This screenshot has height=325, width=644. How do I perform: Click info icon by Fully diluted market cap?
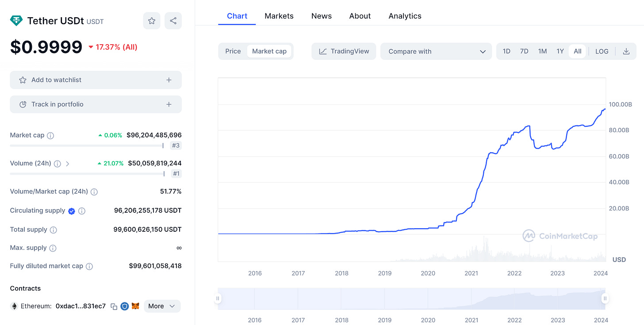point(89,266)
